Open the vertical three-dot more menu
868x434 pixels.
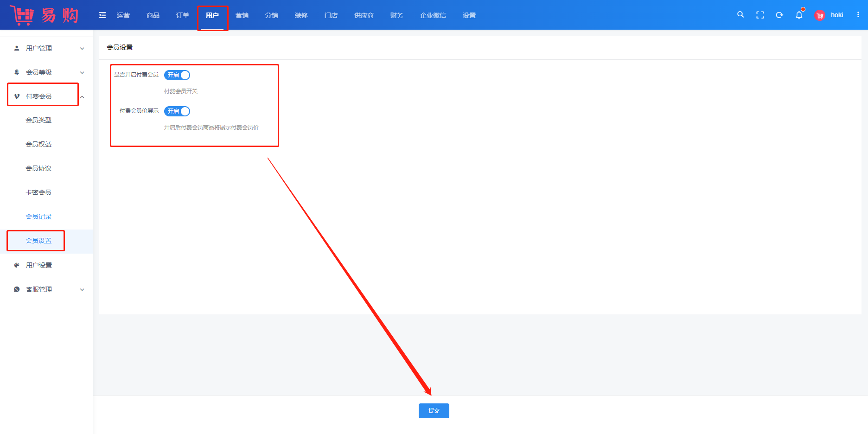(x=858, y=15)
